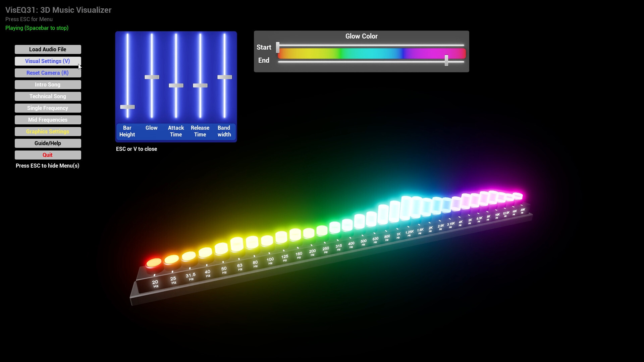Click the Release Time slider knob
644x362 pixels.
point(200,85)
